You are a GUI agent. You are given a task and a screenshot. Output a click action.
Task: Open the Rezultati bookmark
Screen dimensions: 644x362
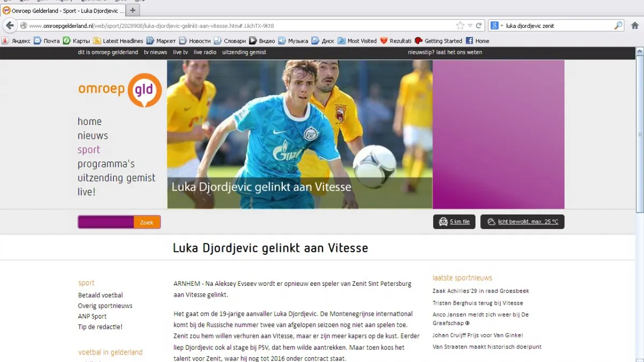click(x=396, y=41)
